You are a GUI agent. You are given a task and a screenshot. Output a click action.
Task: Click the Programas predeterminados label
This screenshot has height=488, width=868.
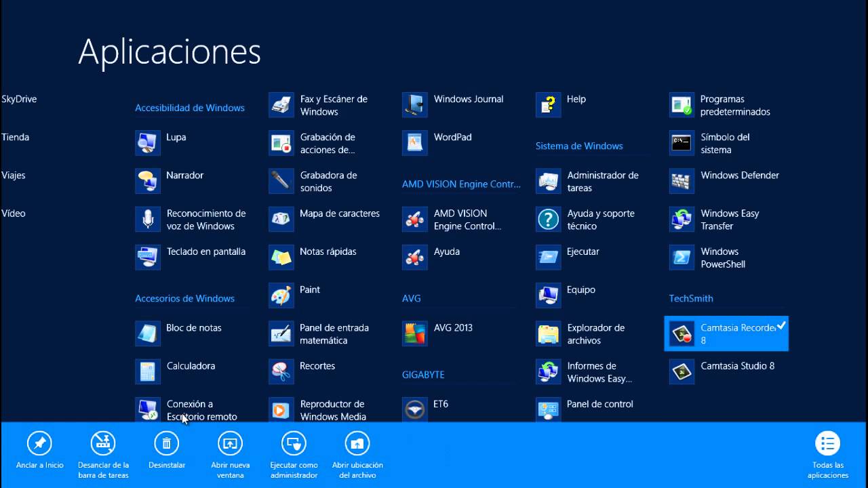pyautogui.click(x=735, y=105)
